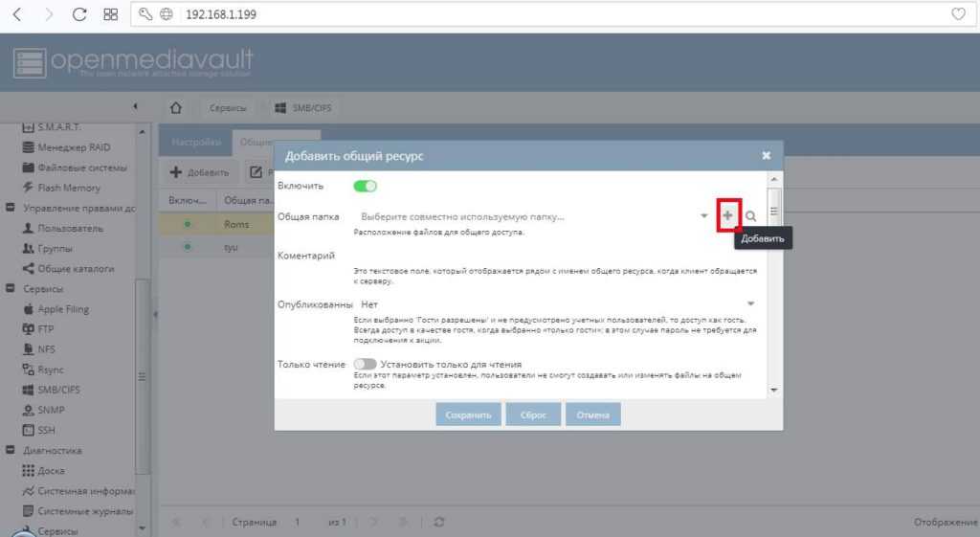Collapse the Диагностика tree section
Viewport: 980px width, 537px height.
pos(10,450)
